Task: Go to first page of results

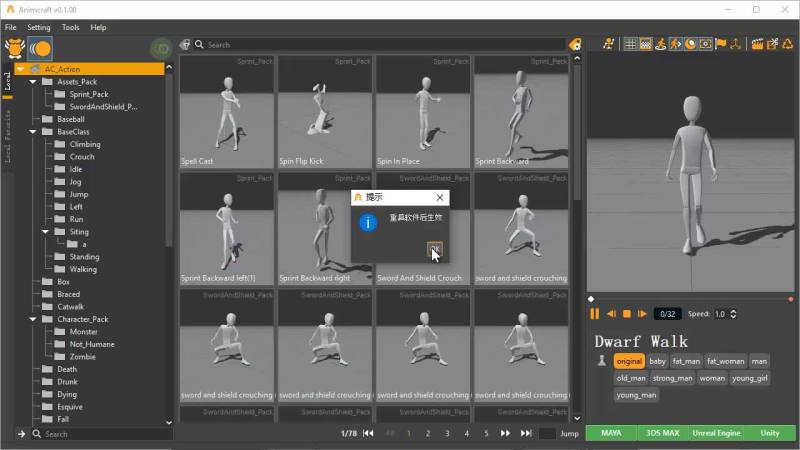Action: coord(368,433)
